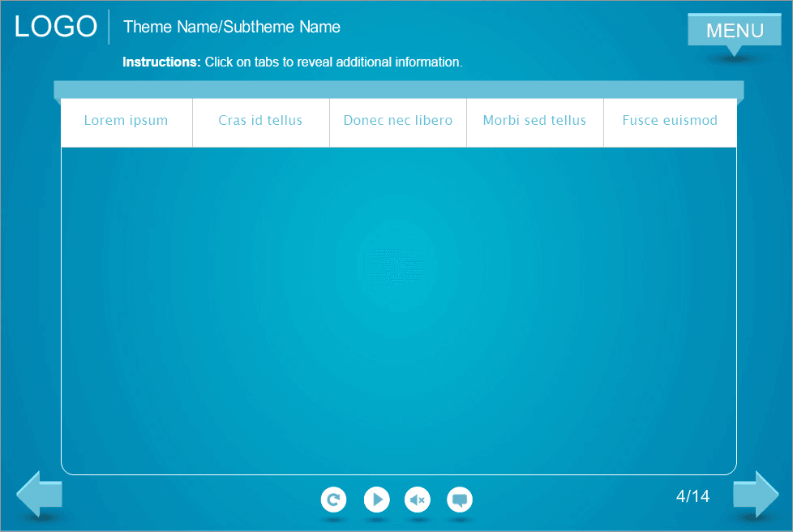Open the transcript speech bubble icon
Screen dimensions: 793x532
460,500
